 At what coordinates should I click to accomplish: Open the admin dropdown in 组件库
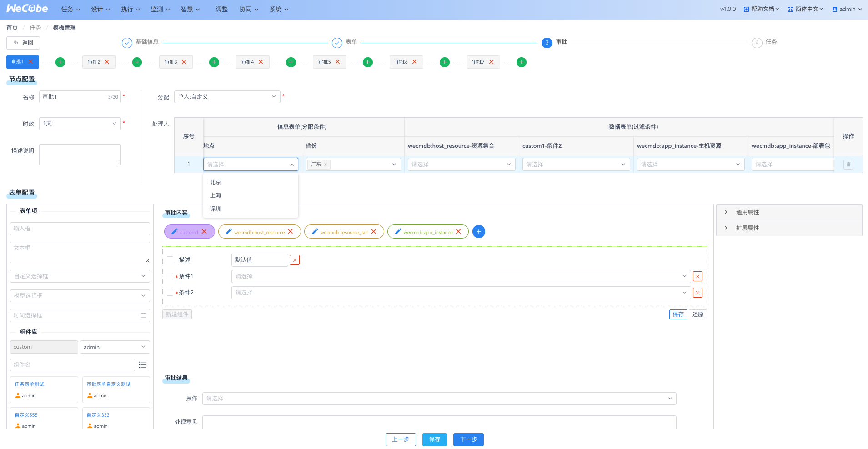click(115, 347)
